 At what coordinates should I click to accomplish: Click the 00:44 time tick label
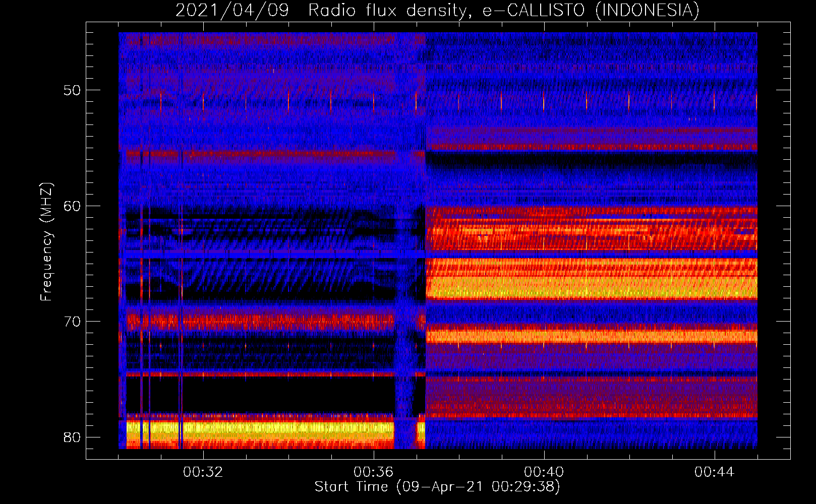714,472
